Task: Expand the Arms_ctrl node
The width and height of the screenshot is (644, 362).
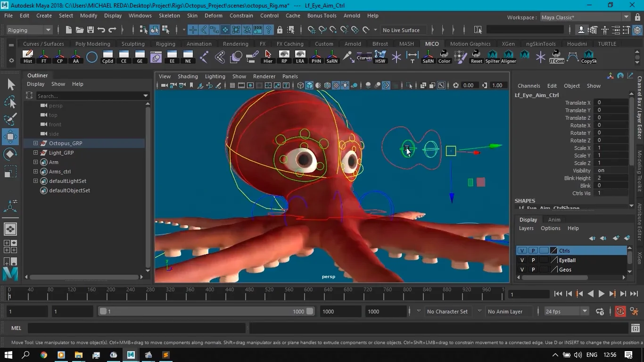Action: (35, 172)
